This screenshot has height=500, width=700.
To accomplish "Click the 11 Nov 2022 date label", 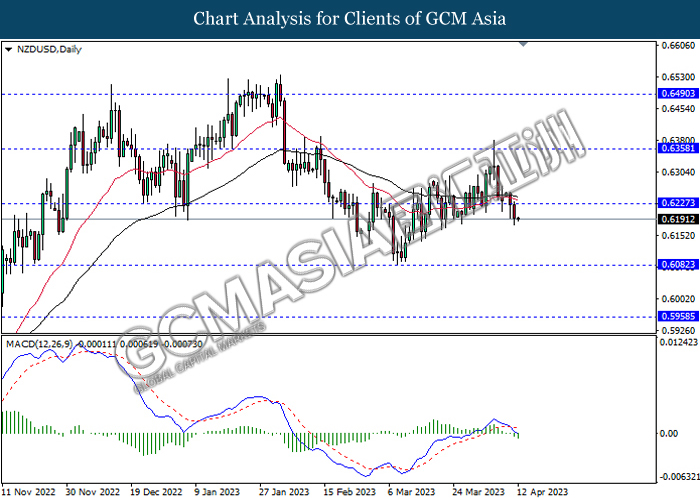I will click(29, 492).
